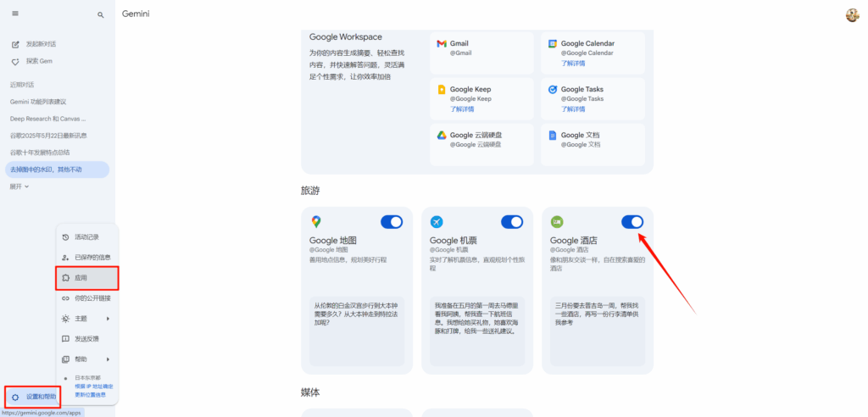Click the 帮助 help book icon
Screen dimensions: 868x417
click(65, 359)
